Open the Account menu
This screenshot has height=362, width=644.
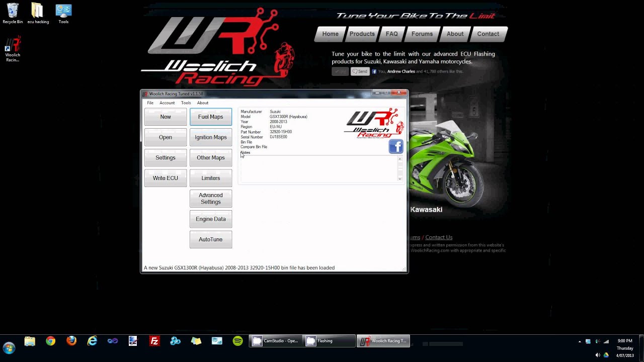[167, 103]
